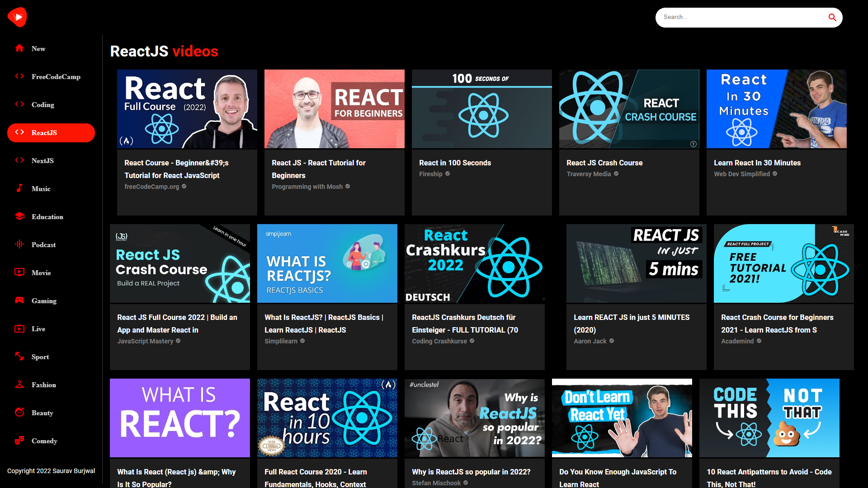Click the code icon beside ReactJS

point(19,132)
